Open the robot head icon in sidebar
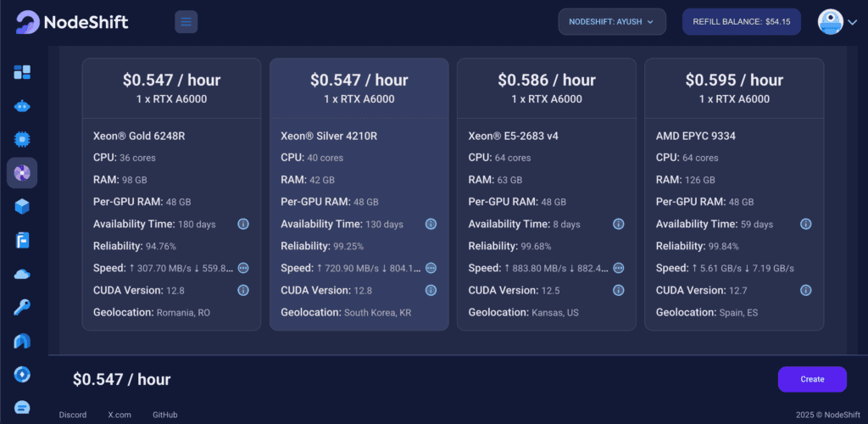Viewport: 868px width, 424px height. point(22,106)
